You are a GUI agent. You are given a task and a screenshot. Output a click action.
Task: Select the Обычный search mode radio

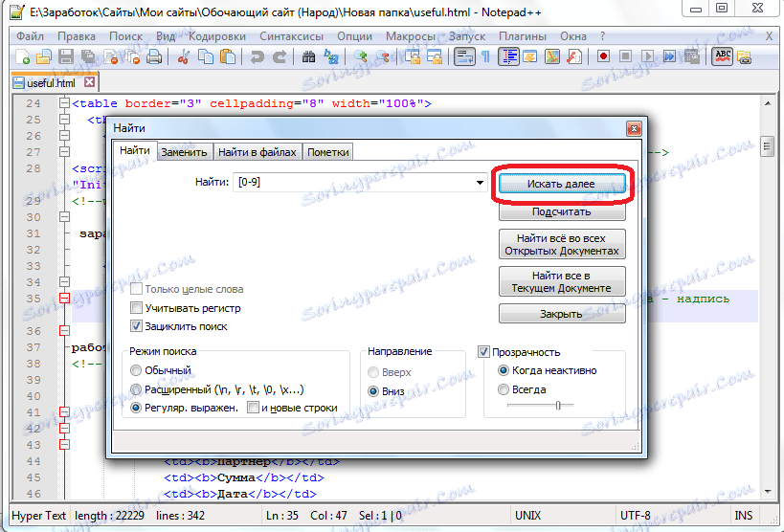click(136, 370)
